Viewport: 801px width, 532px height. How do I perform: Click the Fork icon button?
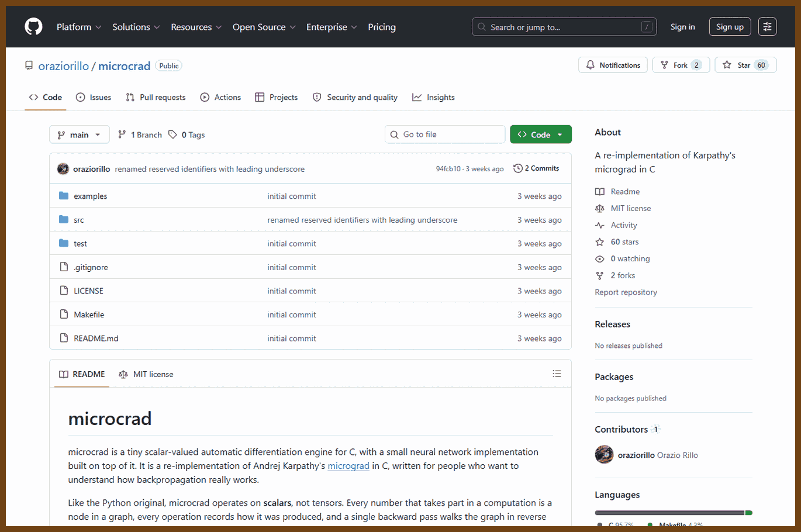click(664, 65)
